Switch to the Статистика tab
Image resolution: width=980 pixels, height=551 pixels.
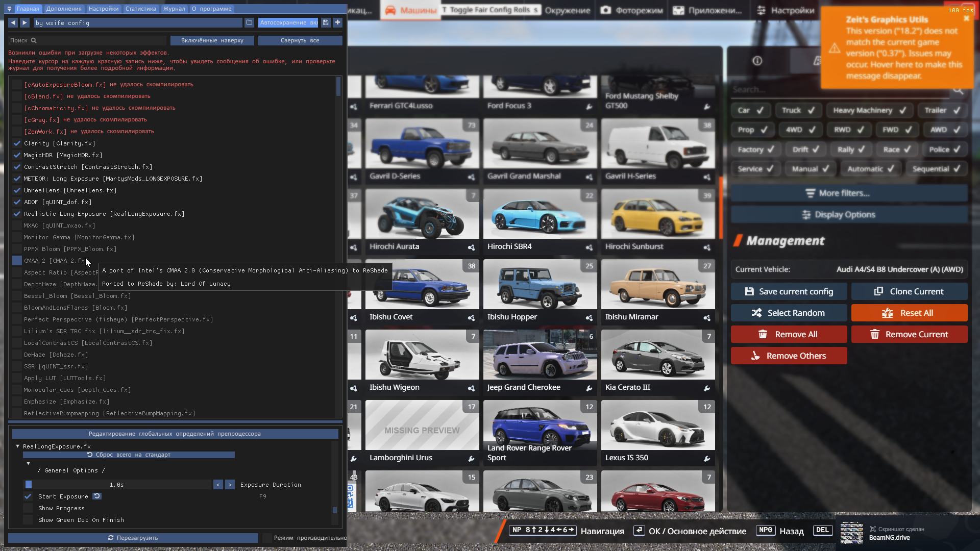point(141,9)
